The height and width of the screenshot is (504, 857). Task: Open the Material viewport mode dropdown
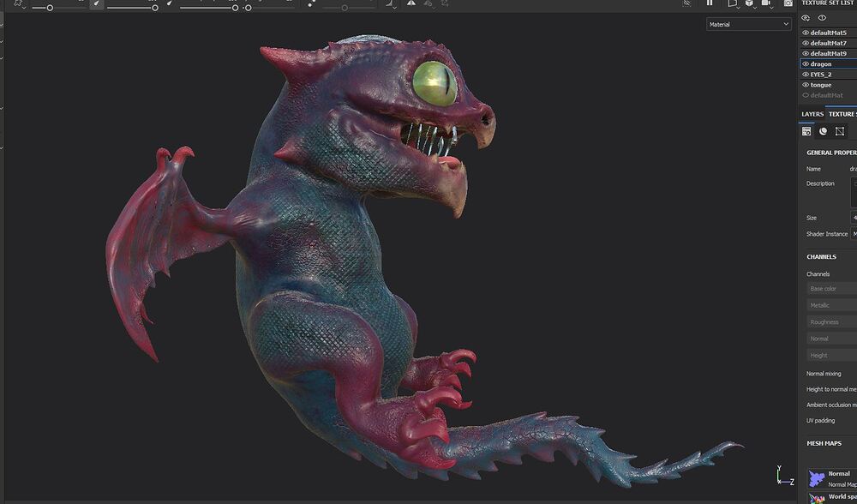tap(748, 24)
